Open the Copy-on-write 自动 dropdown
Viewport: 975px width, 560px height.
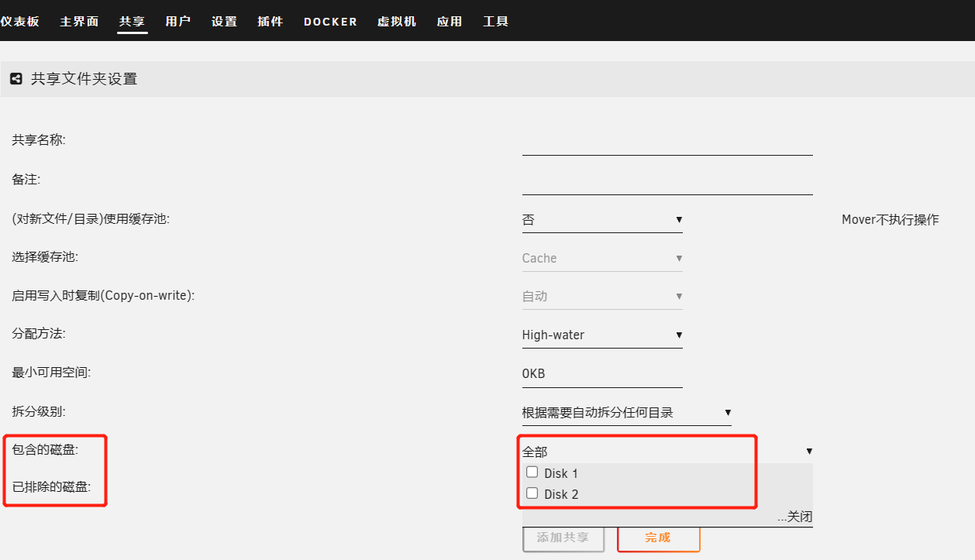coord(601,297)
